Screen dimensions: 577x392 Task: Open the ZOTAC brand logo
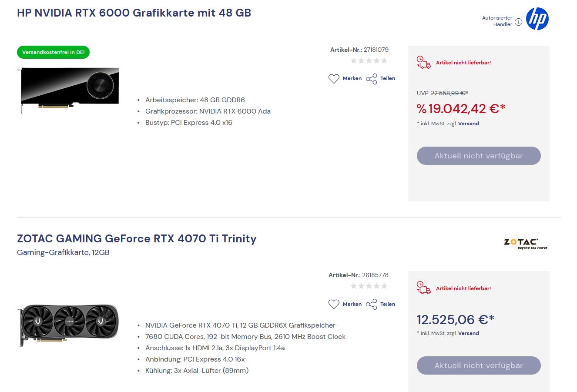click(525, 243)
